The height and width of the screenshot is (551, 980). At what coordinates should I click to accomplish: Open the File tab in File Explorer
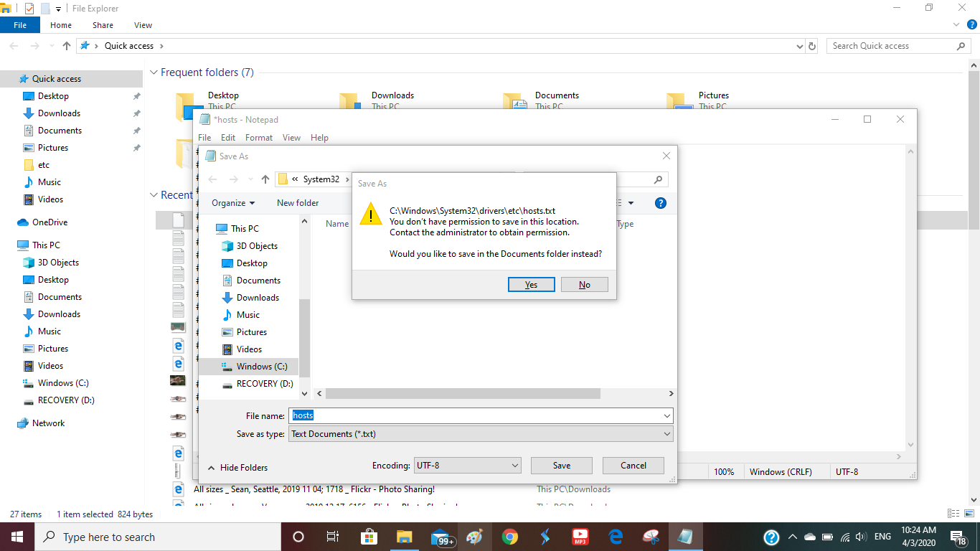tap(20, 25)
